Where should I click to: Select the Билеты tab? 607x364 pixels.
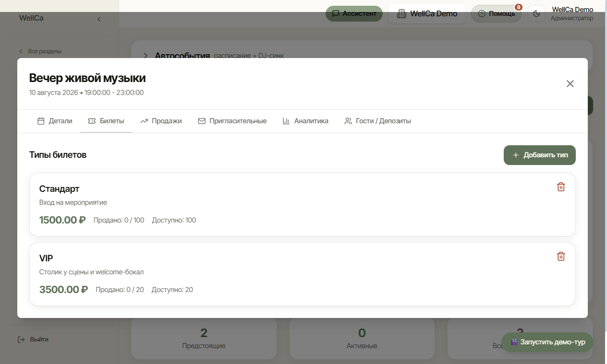click(106, 121)
